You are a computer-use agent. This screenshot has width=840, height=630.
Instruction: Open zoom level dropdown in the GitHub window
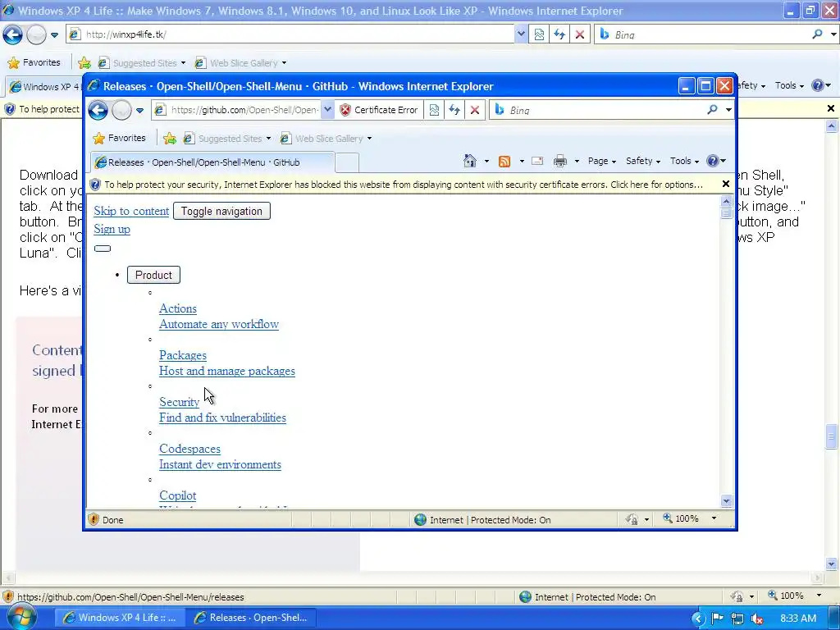pyautogui.click(x=714, y=518)
